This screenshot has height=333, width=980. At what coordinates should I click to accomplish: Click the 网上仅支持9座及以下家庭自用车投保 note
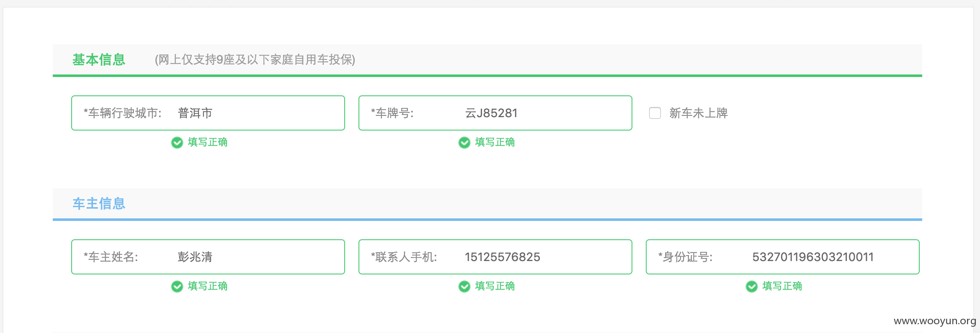click(x=255, y=60)
